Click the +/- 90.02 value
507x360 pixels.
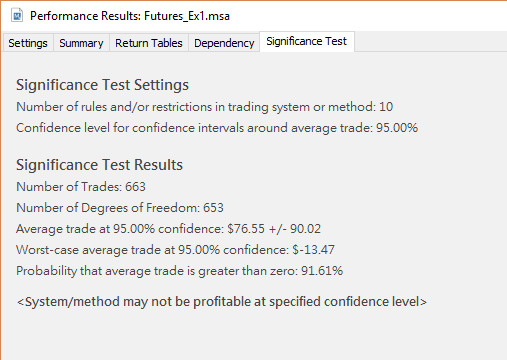pos(294,229)
